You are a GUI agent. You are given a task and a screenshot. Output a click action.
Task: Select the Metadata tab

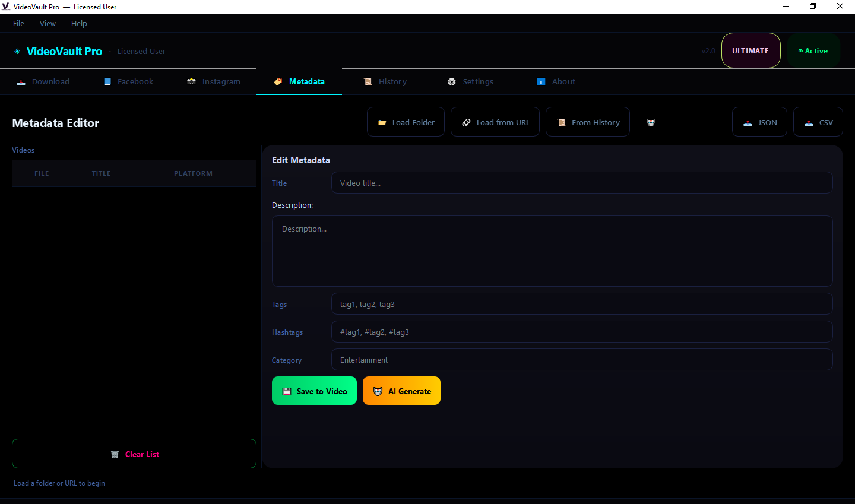click(x=299, y=82)
